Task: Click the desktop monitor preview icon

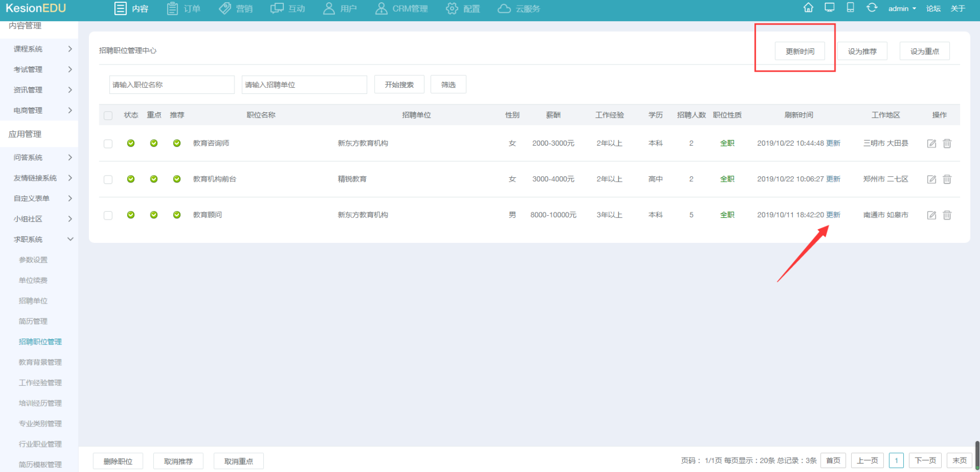Action: [x=829, y=8]
